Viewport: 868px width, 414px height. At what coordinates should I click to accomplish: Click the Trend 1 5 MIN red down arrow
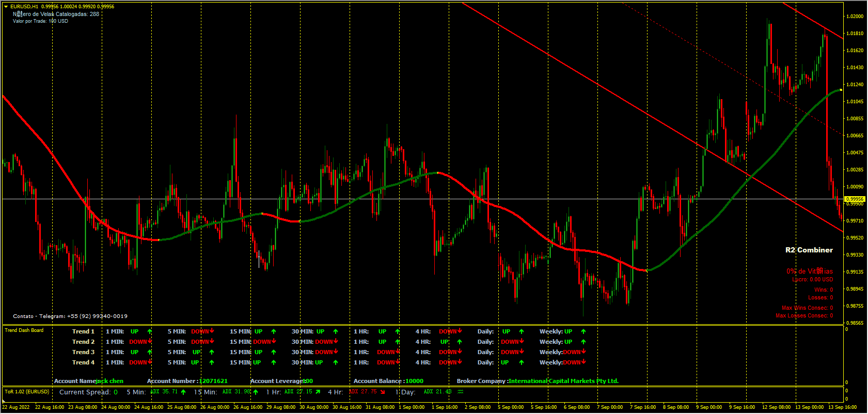212,331
